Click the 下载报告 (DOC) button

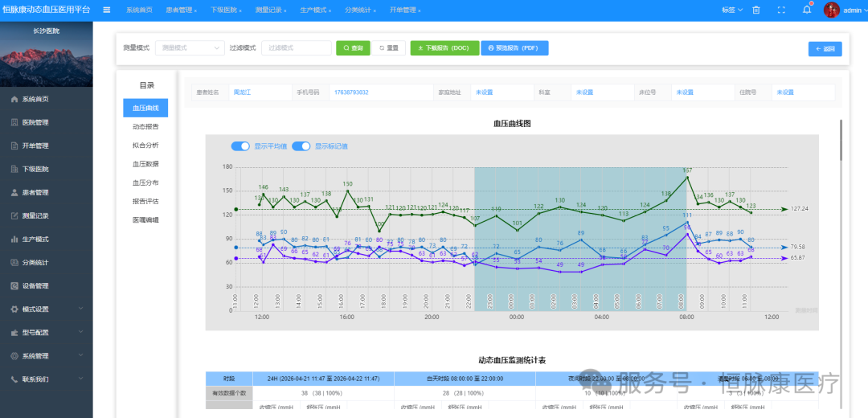[x=444, y=48]
